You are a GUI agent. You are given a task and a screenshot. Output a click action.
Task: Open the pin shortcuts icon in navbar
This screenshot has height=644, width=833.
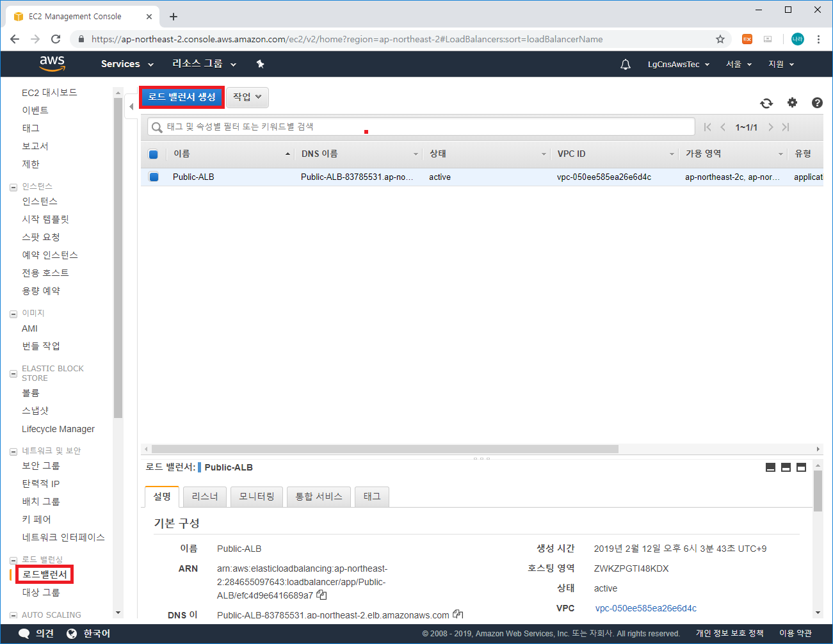(x=260, y=64)
